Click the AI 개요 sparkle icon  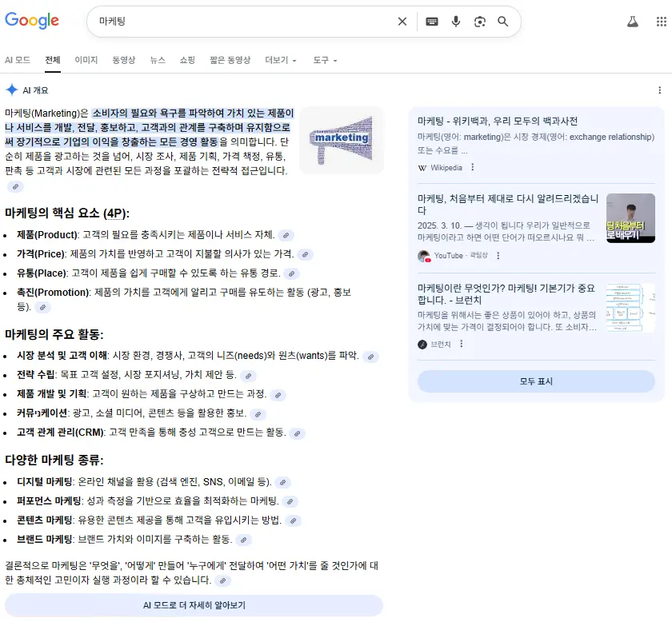pos(11,90)
